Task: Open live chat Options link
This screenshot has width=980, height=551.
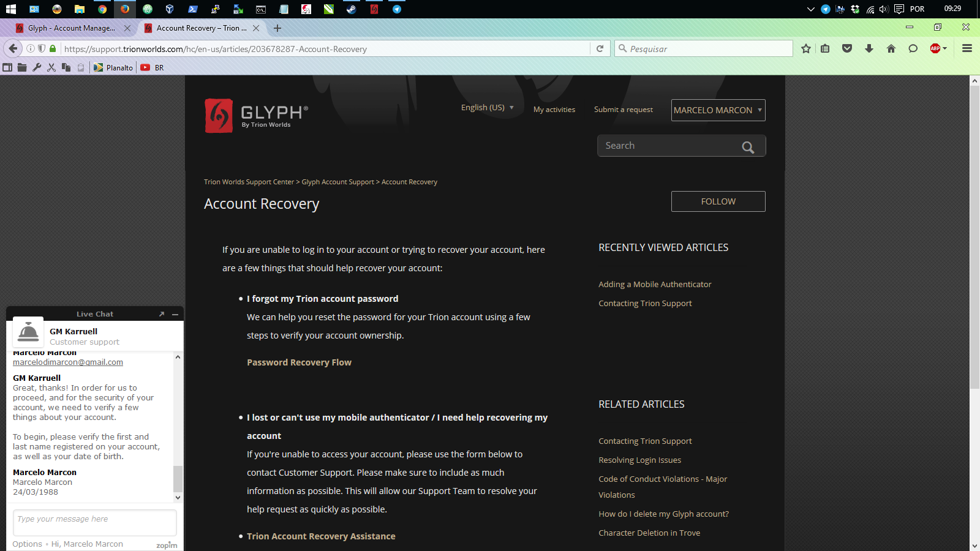Action: (x=28, y=544)
